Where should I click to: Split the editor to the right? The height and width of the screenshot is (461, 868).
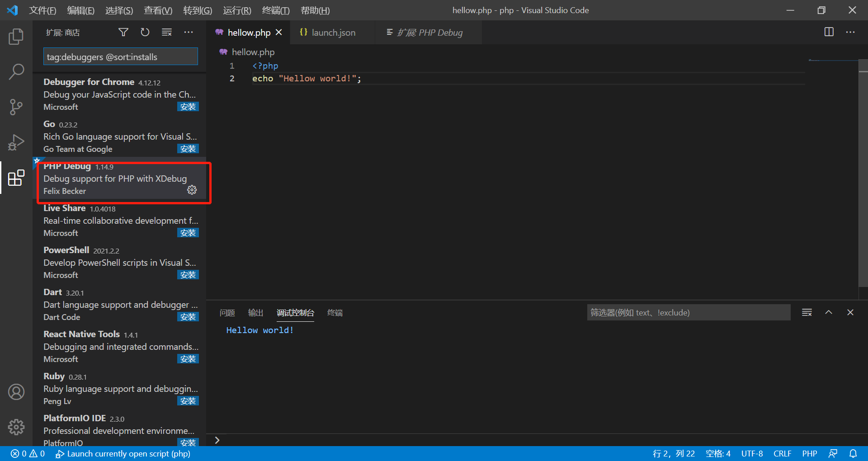tap(829, 32)
